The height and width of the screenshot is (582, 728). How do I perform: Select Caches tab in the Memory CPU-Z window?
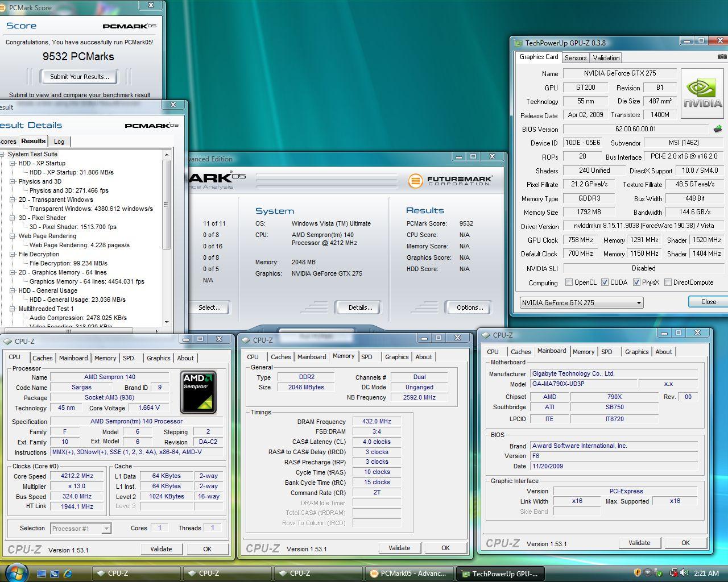[280, 357]
